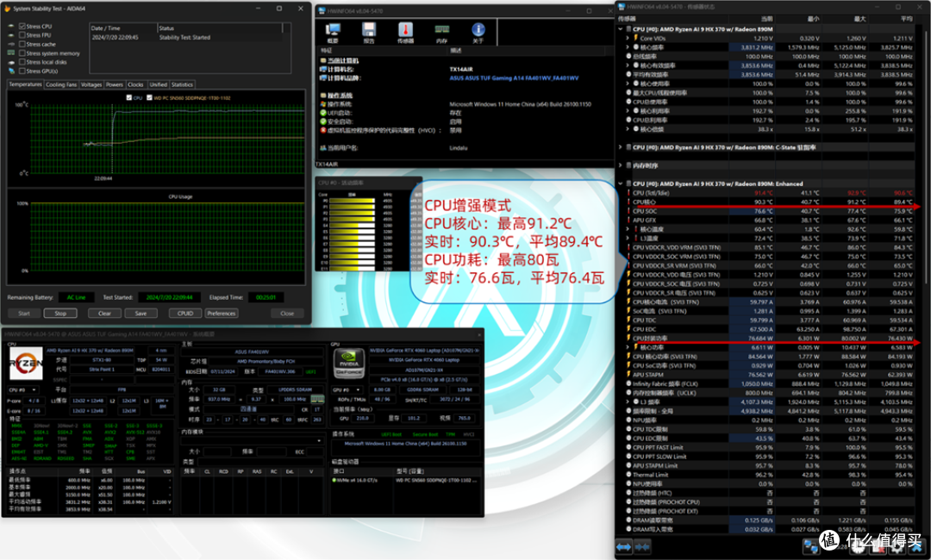Enable the Stress cache checkbox

(22, 44)
